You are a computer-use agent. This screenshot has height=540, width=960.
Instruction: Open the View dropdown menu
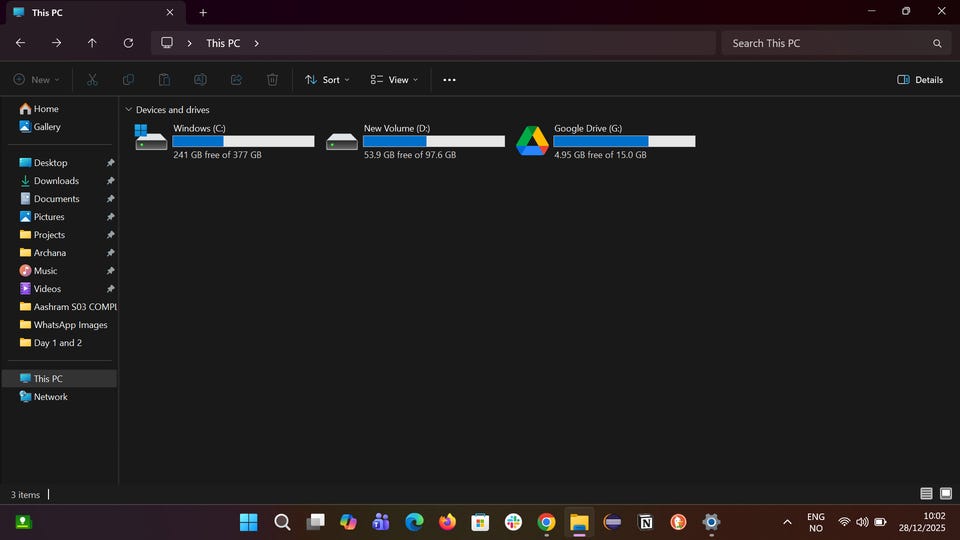tap(394, 80)
